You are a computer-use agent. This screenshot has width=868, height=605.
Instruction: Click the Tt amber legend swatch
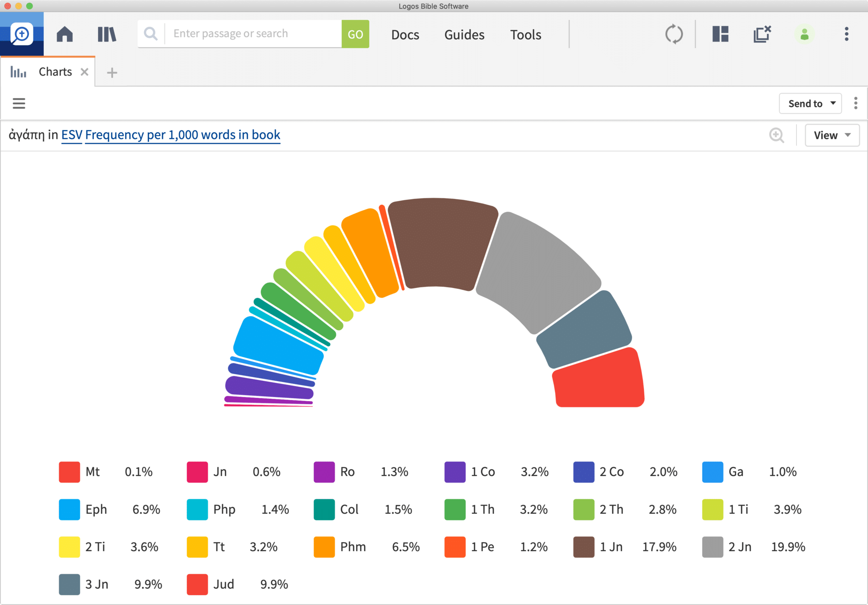pyautogui.click(x=197, y=547)
